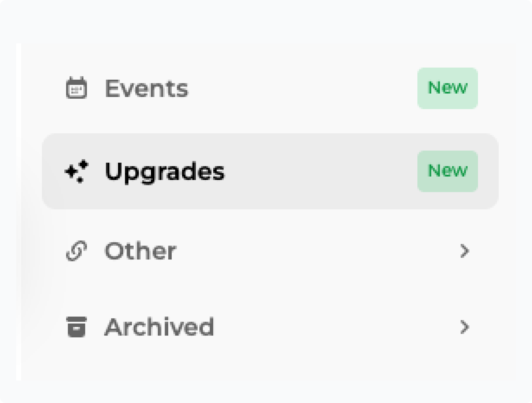This screenshot has height=403, width=532.
Task: Select the Upgrades menu item label
Action: point(165,171)
